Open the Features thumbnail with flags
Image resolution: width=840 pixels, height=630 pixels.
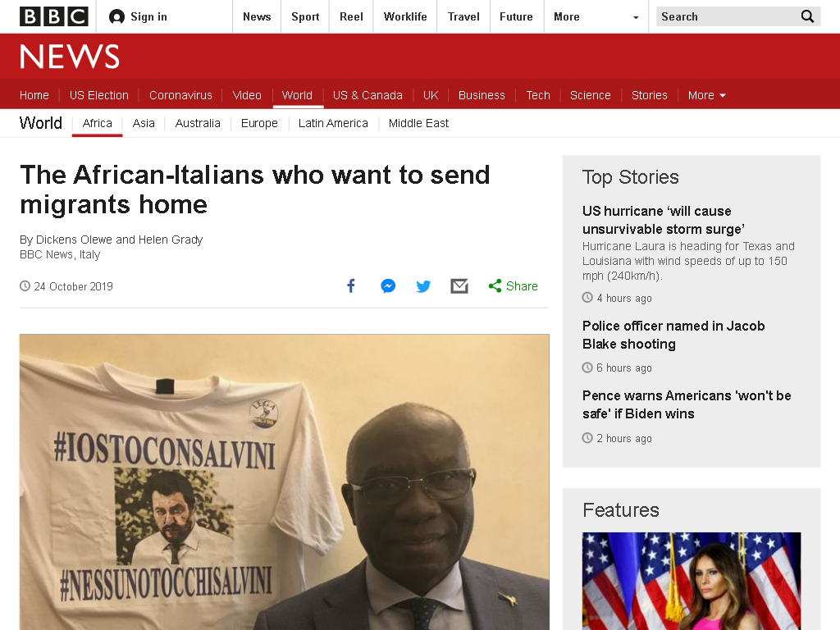[692, 582]
